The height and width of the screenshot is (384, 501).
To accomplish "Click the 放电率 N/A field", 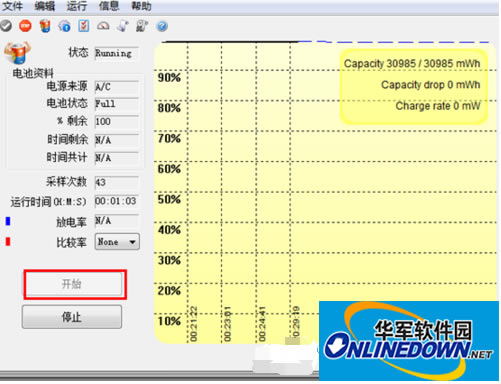I will (116, 221).
